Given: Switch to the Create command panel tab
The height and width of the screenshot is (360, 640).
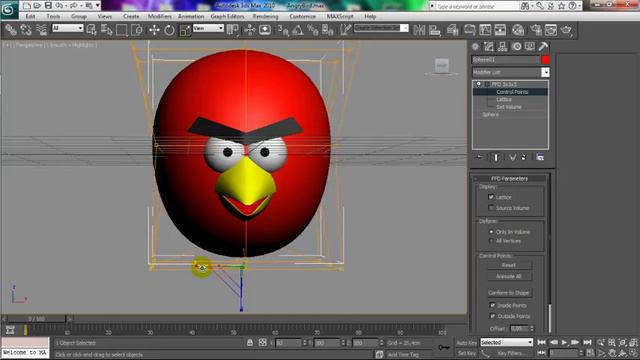Looking at the screenshot, I should point(476,47).
